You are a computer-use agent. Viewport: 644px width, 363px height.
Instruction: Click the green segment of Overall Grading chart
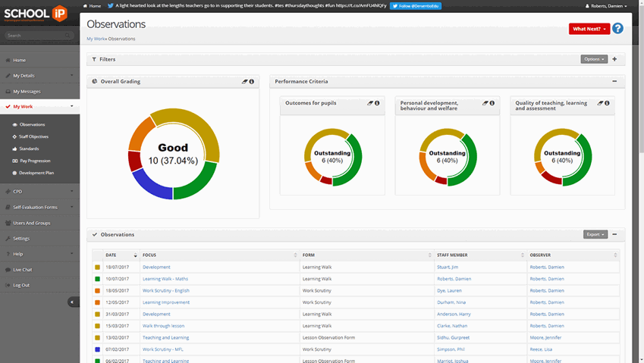[194, 183]
